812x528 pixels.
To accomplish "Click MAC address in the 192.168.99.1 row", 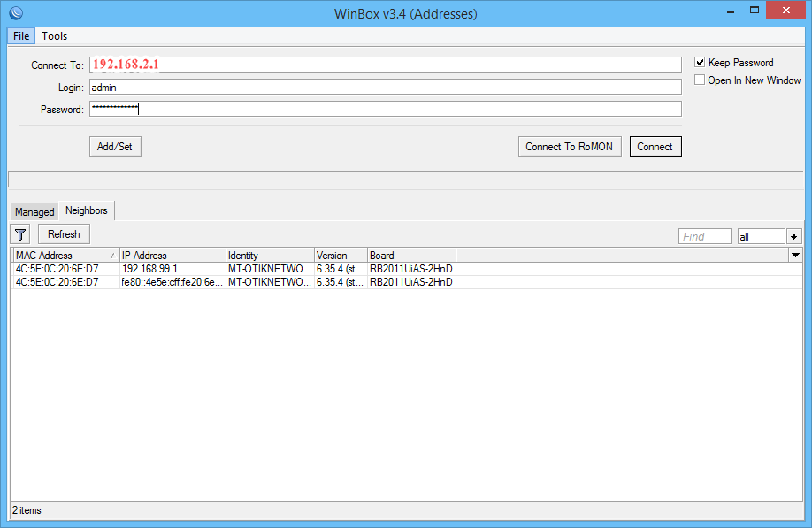I will 65,269.
